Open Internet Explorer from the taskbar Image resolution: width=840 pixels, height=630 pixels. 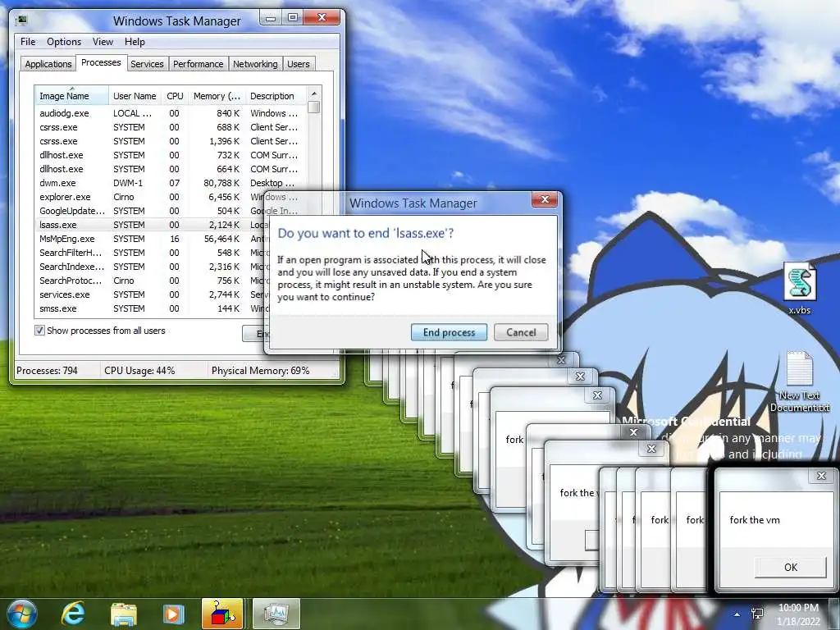tap(73, 614)
